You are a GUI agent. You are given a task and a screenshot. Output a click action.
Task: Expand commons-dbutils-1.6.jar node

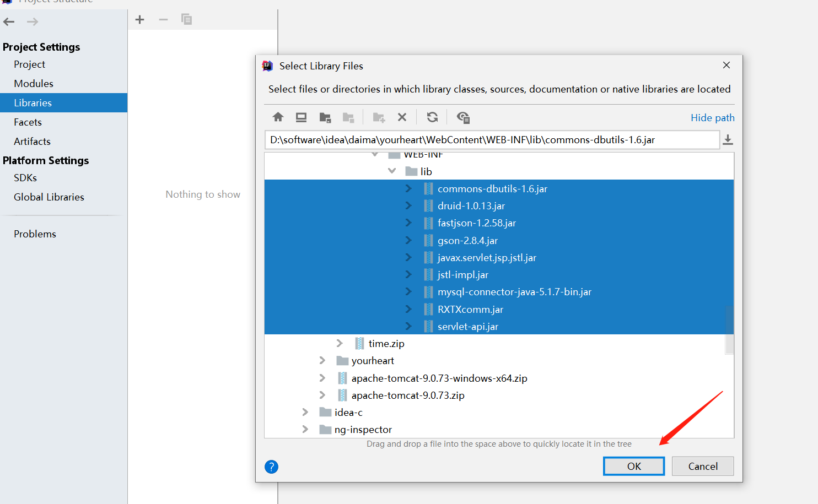pos(408,189)
